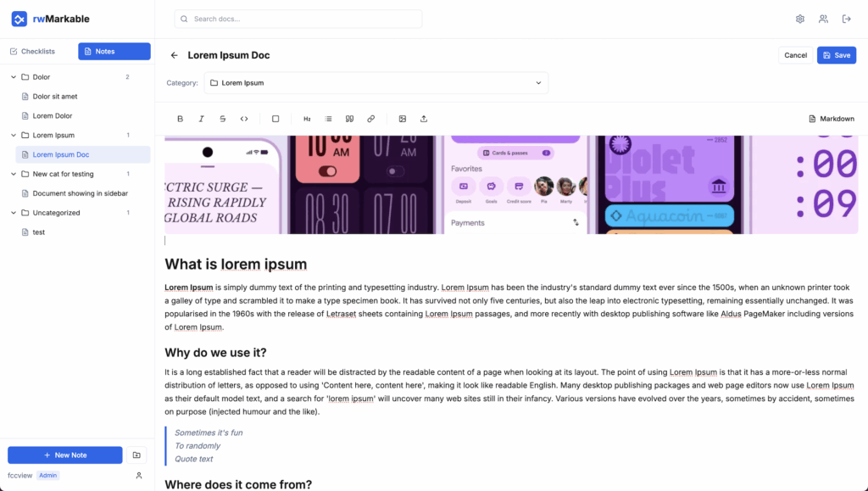Insert a heading using the H2 icon
The height and width of the screenshot is (491, 868).
pos(307,119)
